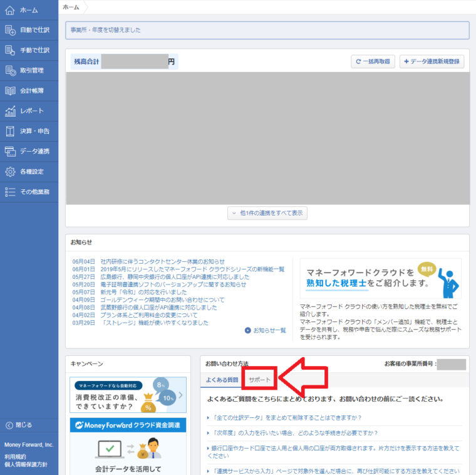476x475 pixels.
Task: Open notice 社内研修に伴うコンタクトセンター休業のお知らせ
Action: pyautogui.click(x=162, y=261)
